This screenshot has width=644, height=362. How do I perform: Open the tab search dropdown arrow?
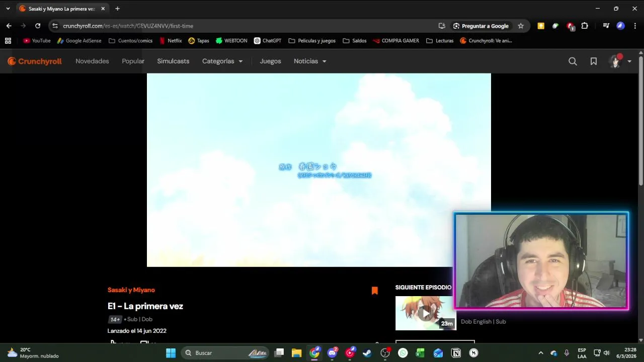click(8, 9)
